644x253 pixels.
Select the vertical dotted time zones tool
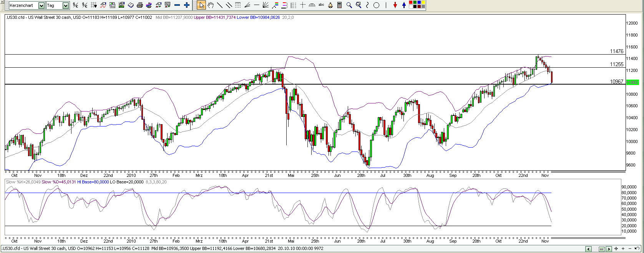pos(294,5)
